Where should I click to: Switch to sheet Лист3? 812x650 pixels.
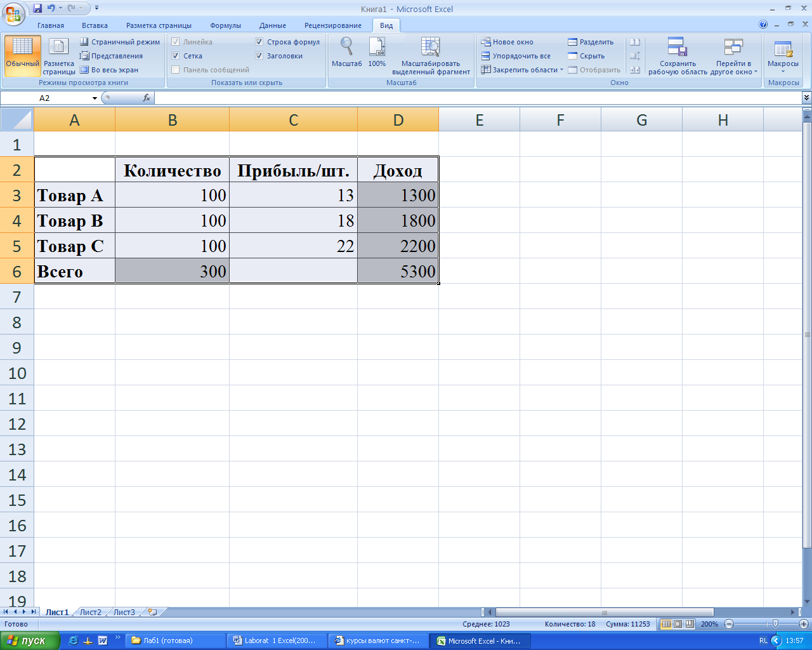tap(124, 612)
